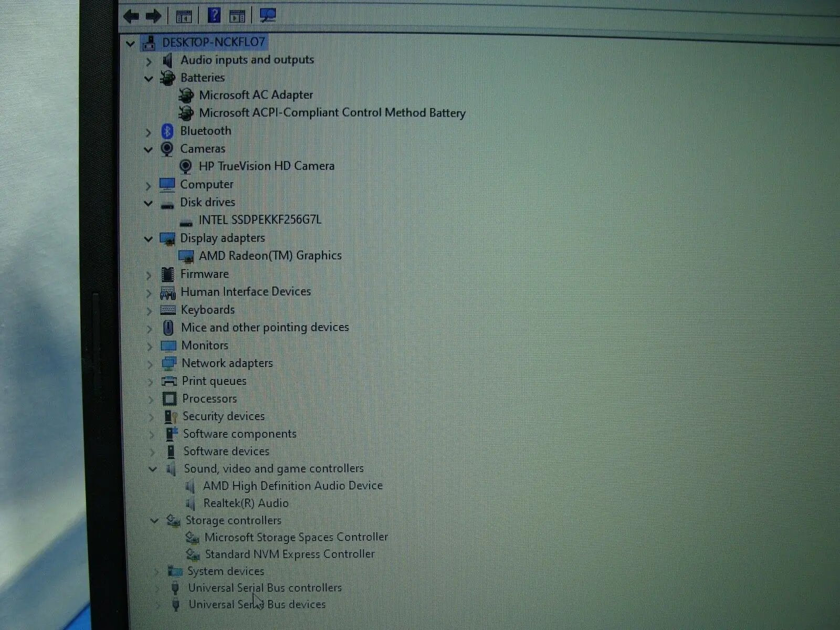Click the Firmware chip icon
The image size is (840, 630).
[x=167, y=274]
